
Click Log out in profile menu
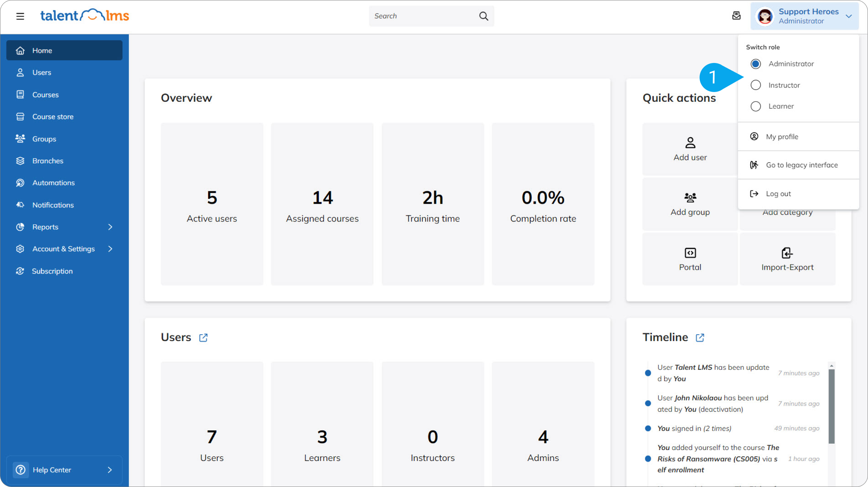[x=778, y=194]
